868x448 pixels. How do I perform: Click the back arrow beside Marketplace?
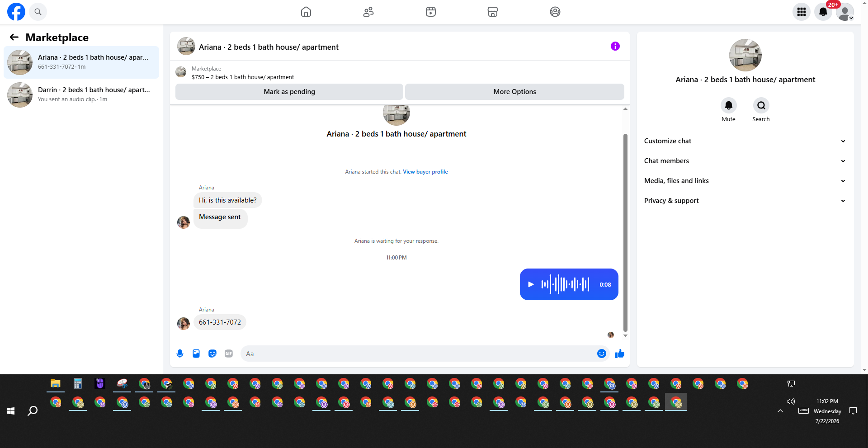click(14, 37)
